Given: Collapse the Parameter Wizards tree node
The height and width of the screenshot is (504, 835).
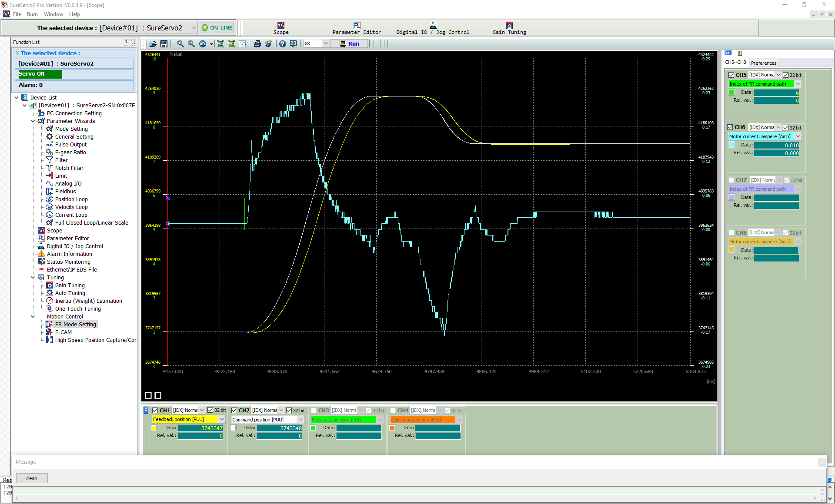Looking at the screenshot, I should point(33,121).
